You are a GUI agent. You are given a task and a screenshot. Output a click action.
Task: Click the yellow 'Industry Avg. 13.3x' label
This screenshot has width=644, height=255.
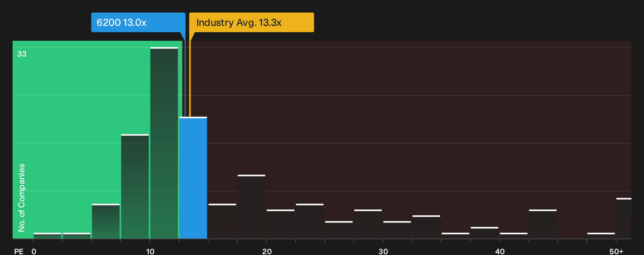[x=252, y=22]
